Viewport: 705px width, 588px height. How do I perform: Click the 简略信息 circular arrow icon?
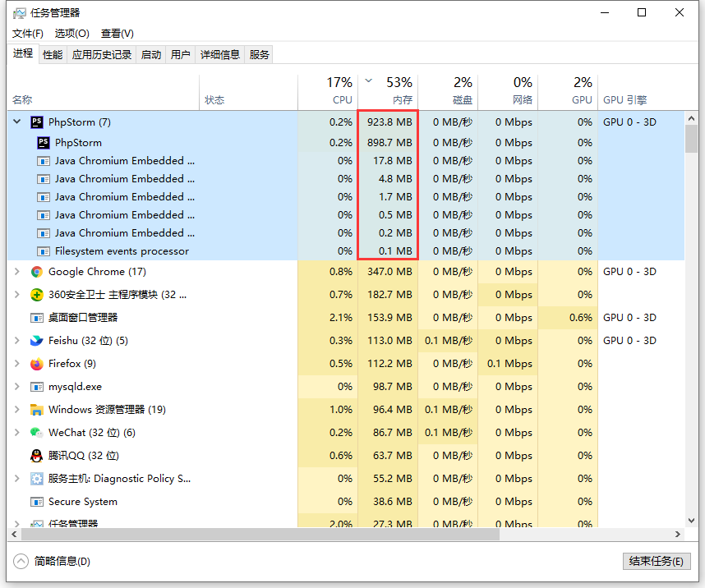21,561
